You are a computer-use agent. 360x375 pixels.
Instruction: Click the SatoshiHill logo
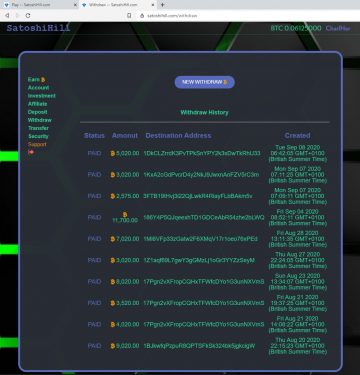pyautogui.click(x=38, y=28)
